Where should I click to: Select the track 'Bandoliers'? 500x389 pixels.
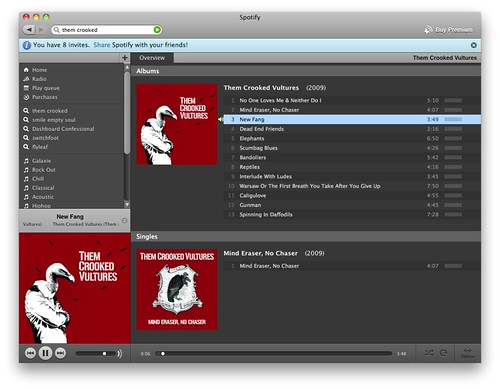[352, 157]
